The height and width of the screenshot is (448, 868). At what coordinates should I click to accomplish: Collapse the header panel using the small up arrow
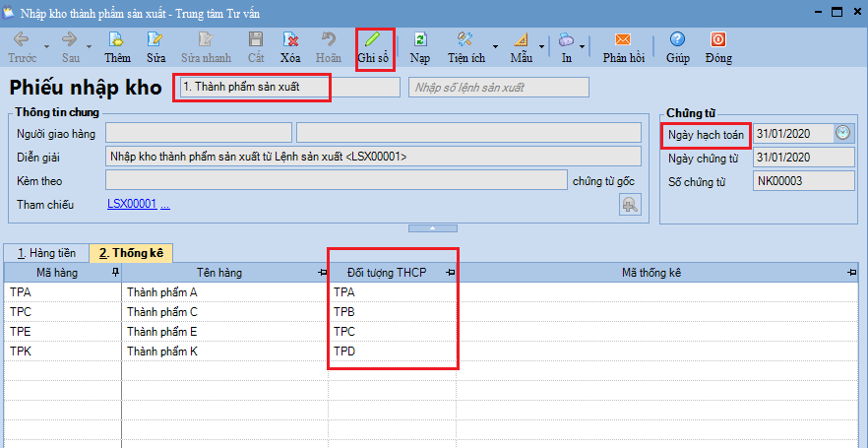click(433, 228)
